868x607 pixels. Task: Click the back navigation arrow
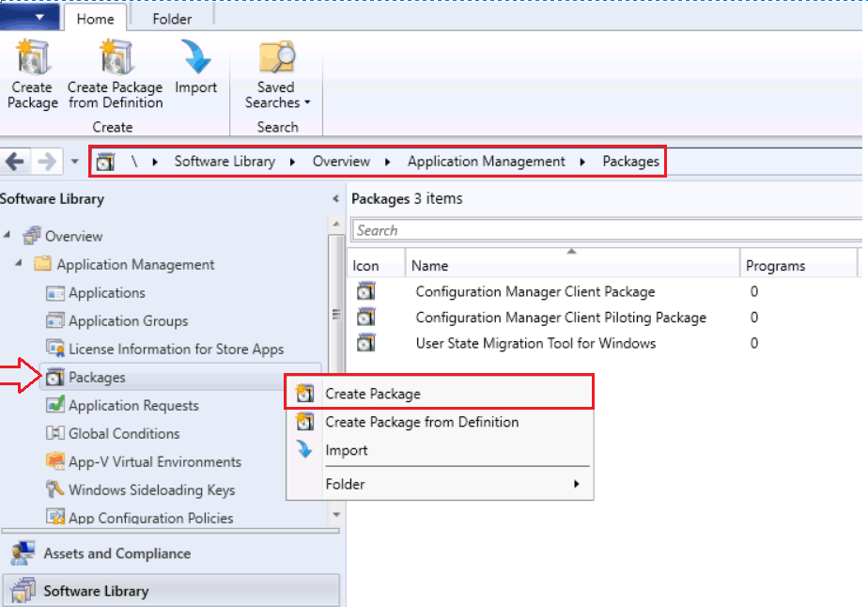click(15, 162)
